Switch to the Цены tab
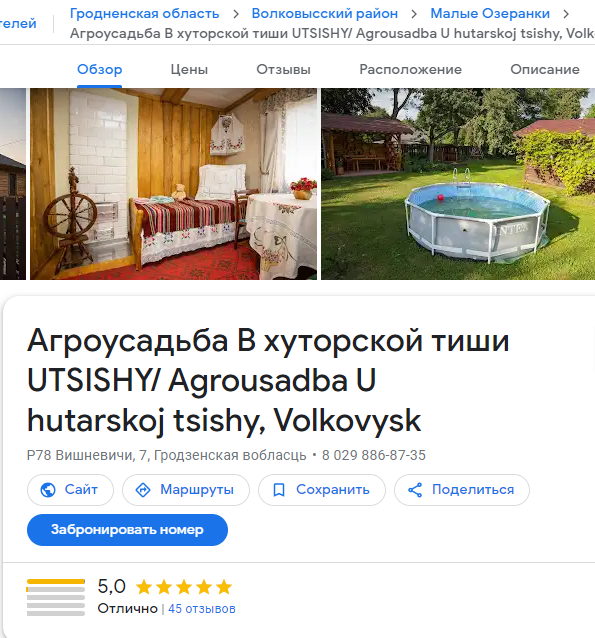Image resolution: width=595 pixels, height=638 pixels. [x=189, y=70]
